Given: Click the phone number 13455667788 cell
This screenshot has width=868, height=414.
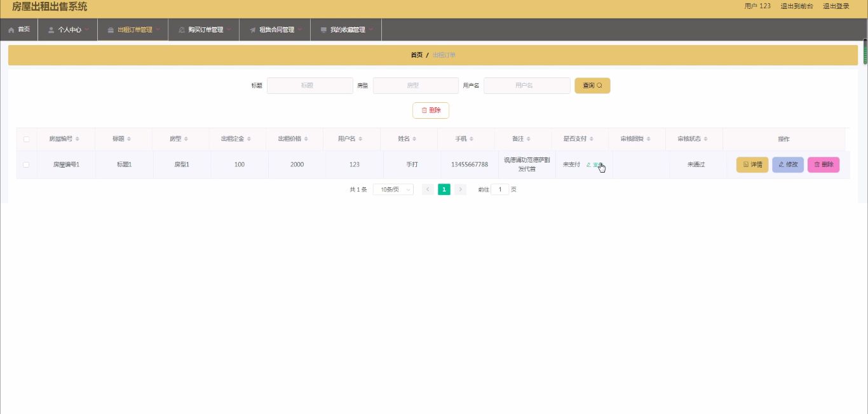Looking at the screenshot, I should tap(470, 164).
